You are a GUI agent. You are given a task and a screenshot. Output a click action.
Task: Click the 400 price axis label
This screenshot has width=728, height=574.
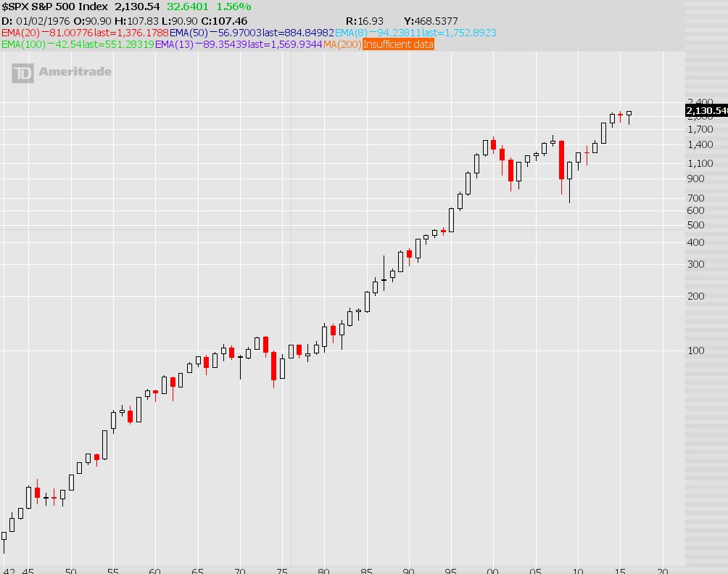(695, 242)
